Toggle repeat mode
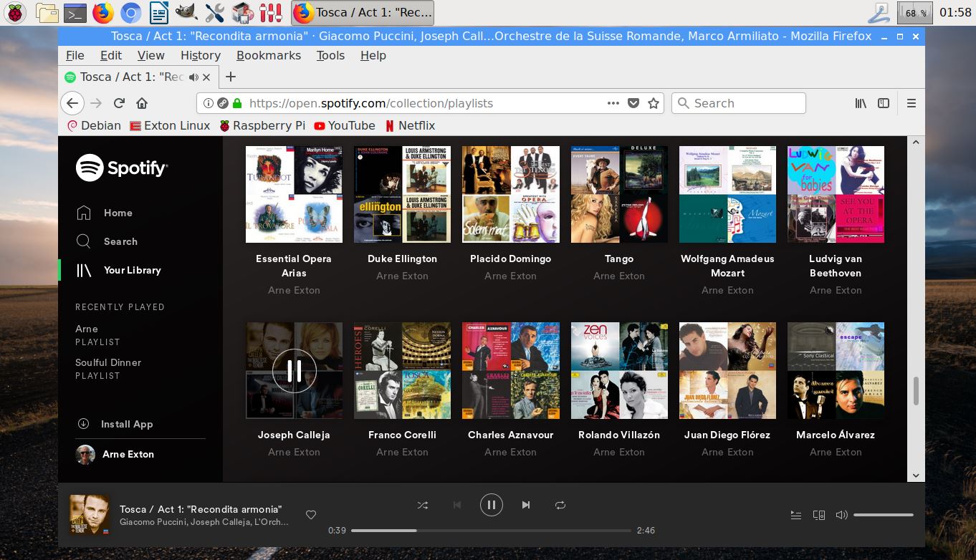Screen dimensions: 976x560 pos(560,505)
